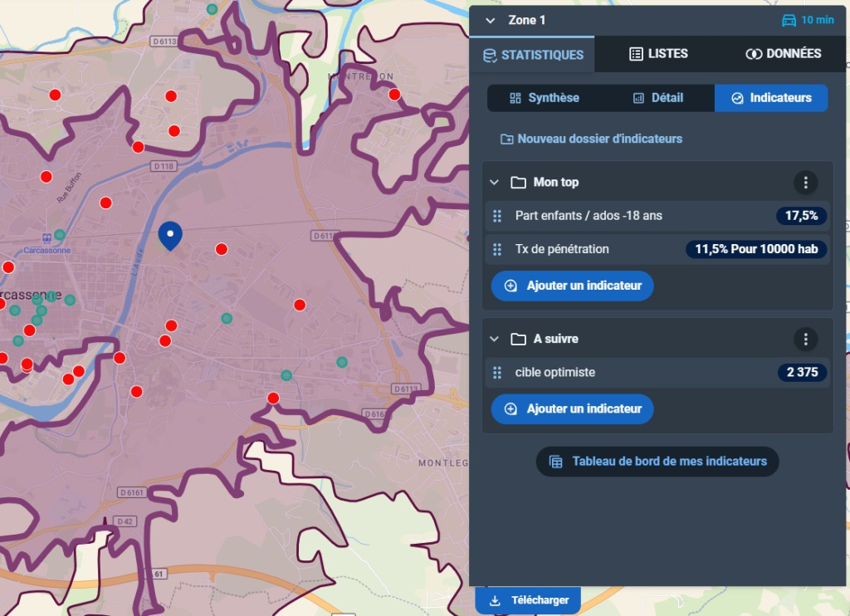Click Nouveau dossier d'indicateurs
Viewport: 850px width, 616px height.
(x=591, y=139)
